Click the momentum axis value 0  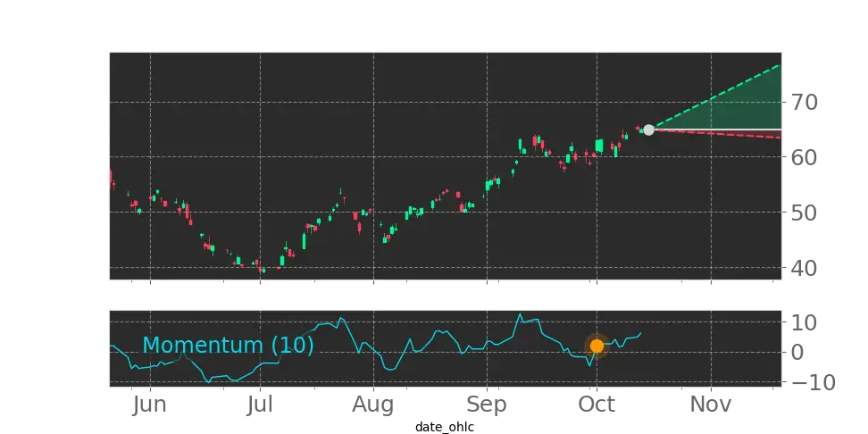coord(796,352)
